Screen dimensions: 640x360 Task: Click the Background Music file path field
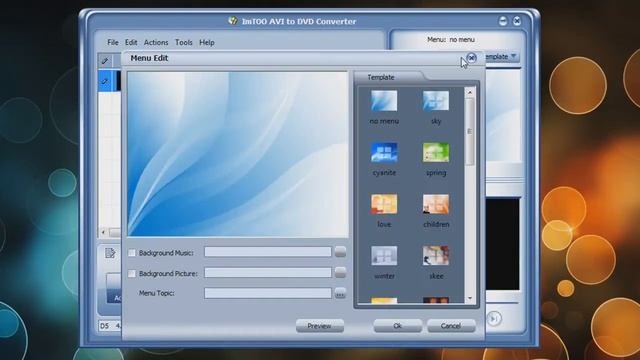(268, 252)
